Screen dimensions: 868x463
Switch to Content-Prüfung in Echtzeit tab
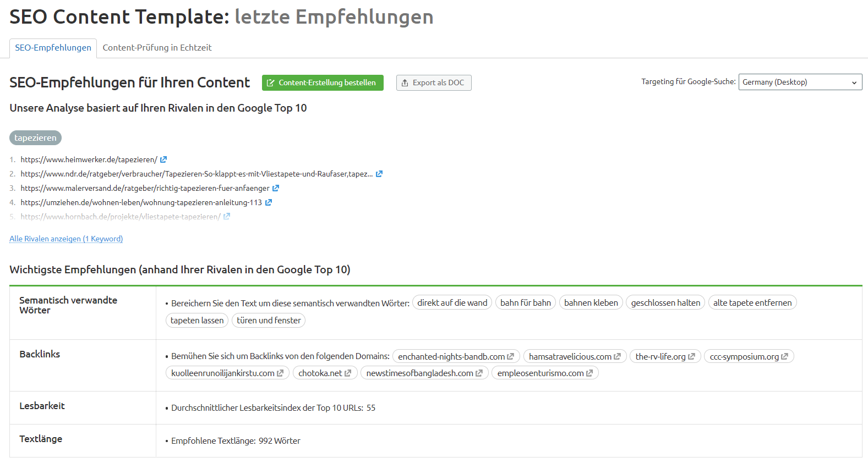point(157,48)
